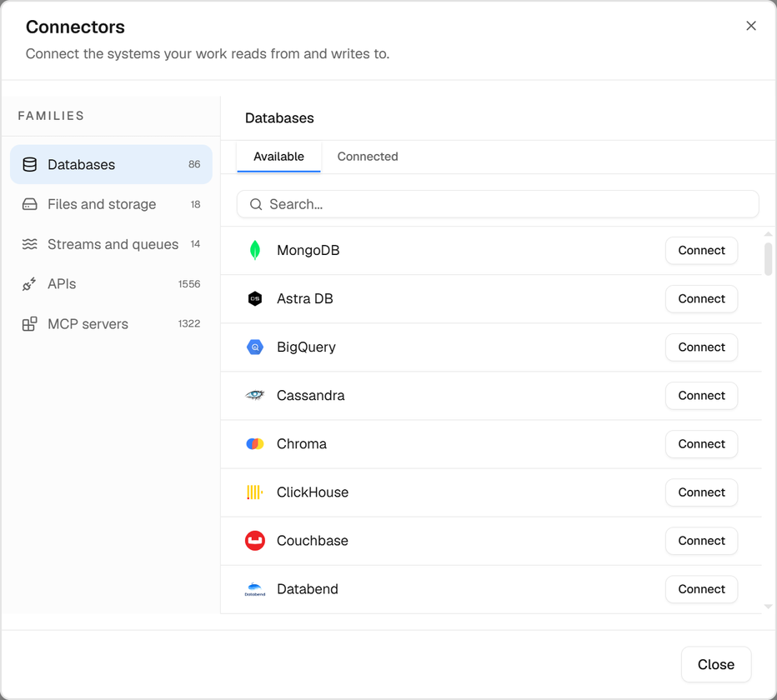This screenshot has width=777, height=700.
Task: Connect the Couchbase connector
Action: point(701,541)
